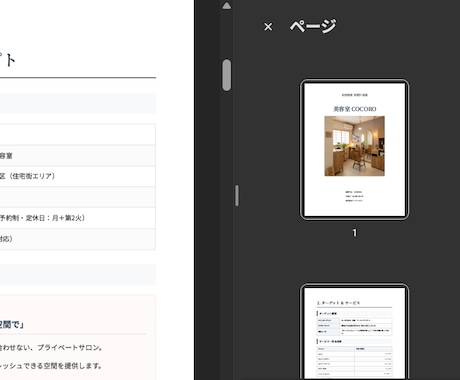This screenshot has width=460, height=380.
Task: Click the text （住宅街エリア）in the document
Action: pyautogui.click(x=31, y=176)
